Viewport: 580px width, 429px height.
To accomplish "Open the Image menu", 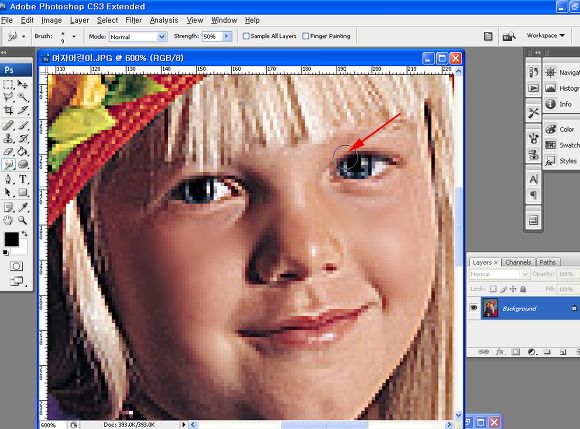I will tap(51, 20).
